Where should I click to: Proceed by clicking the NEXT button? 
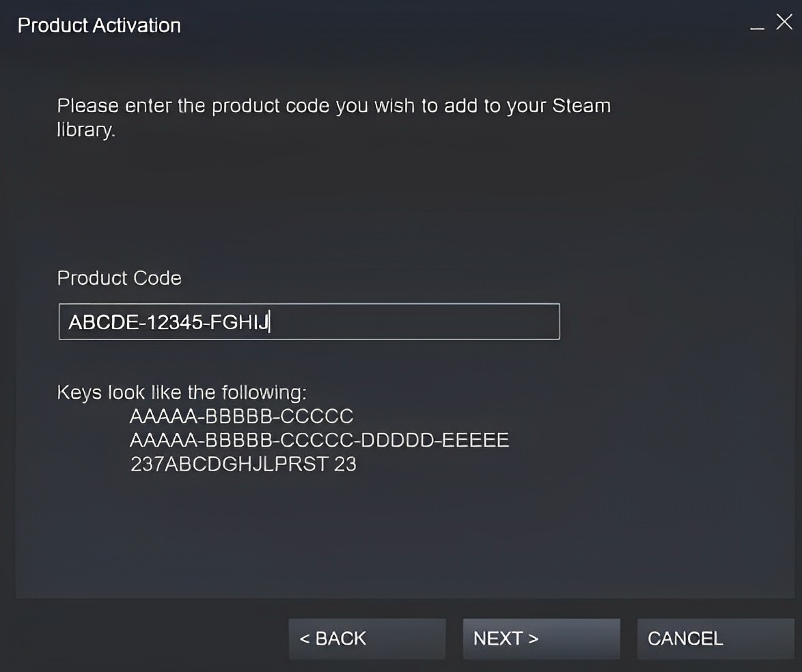[542, 639]
